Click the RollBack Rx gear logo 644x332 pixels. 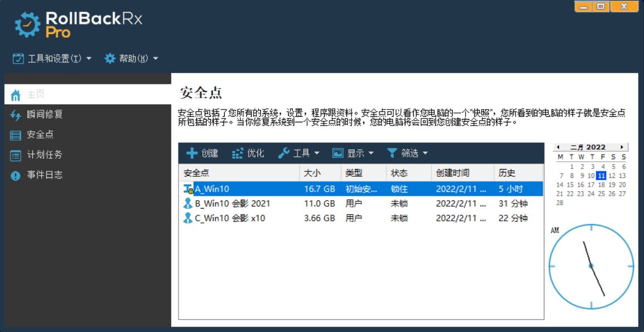click(x=27, y=24)
